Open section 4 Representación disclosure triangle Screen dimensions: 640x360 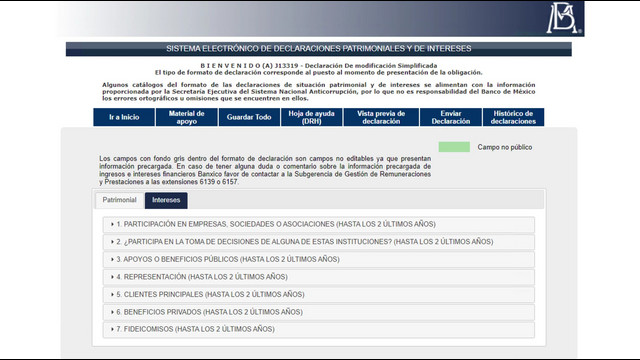(112, 277)
